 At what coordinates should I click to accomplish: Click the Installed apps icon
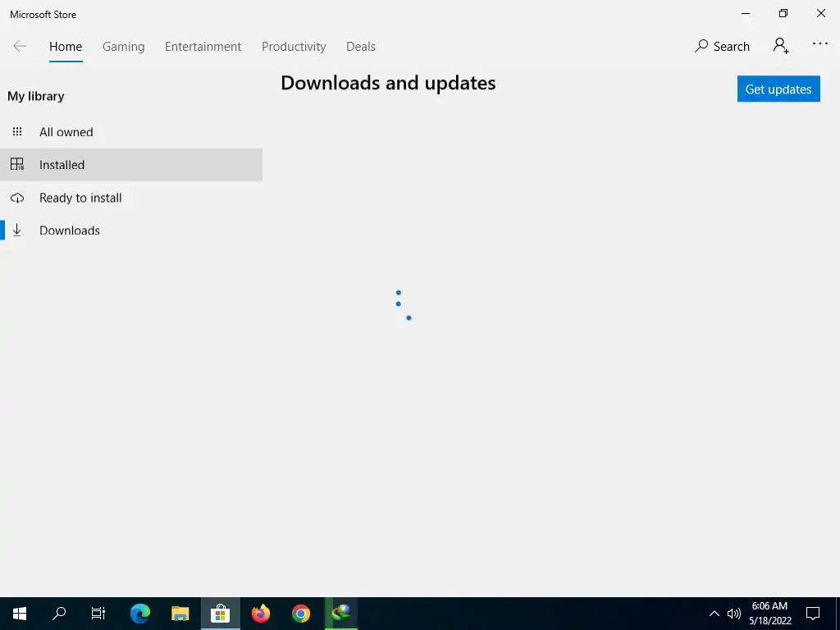[x=17, y=164]
